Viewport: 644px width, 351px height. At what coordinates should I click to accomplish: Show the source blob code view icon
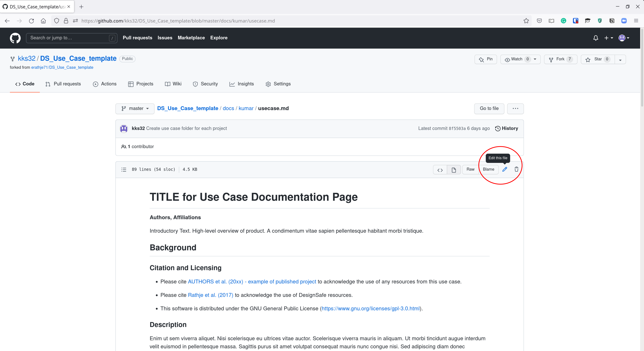pos(440,170)
